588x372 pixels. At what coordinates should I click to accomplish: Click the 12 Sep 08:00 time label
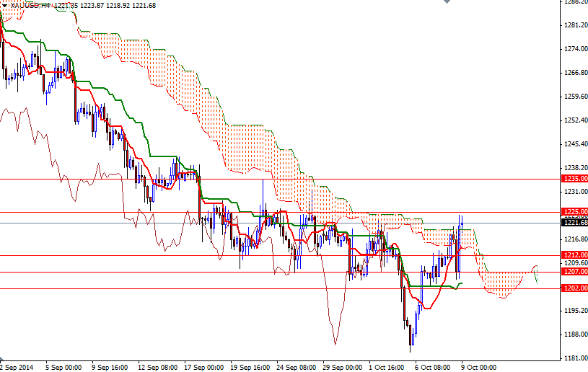pyautogui.click(x=159, y=366)
